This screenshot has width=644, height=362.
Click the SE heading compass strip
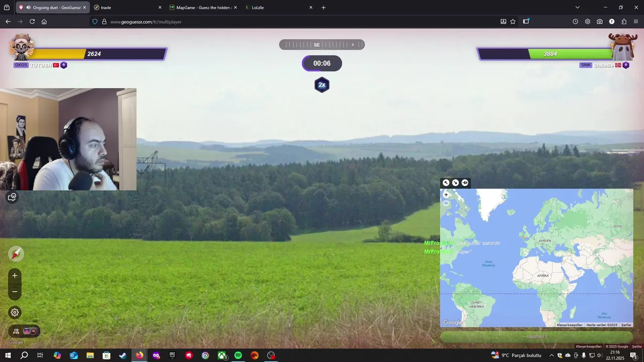pyautogui.click(x=322, y=45)
